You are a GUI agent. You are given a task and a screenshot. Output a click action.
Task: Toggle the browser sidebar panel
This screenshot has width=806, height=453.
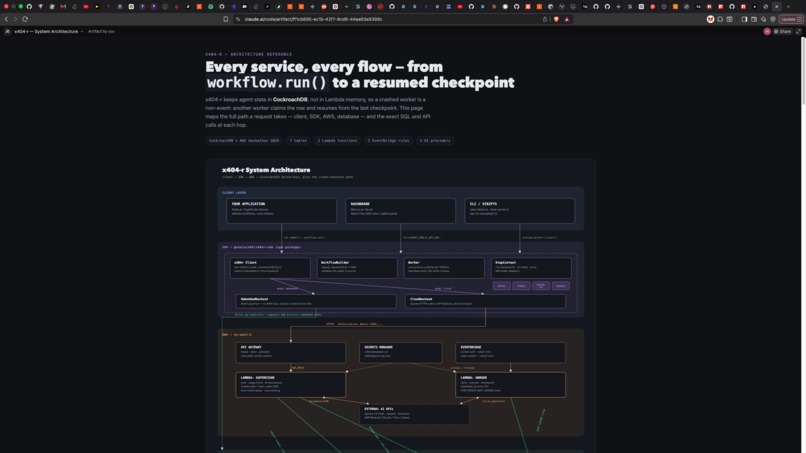pos(744,19)
